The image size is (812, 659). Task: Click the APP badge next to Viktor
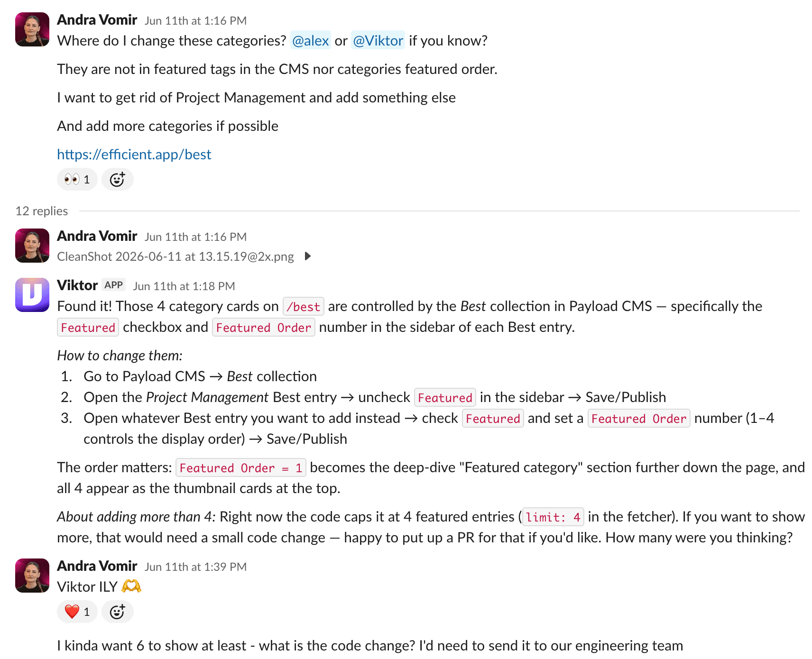point(114,285)
